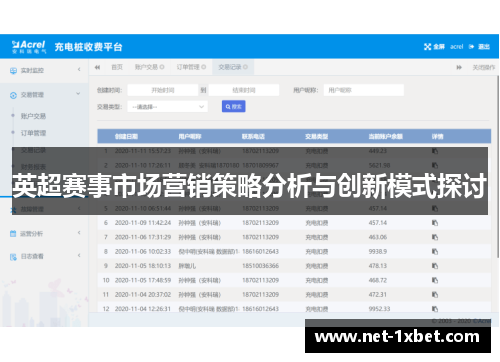Open details icon for row 7
Screen dimensions: 500x362
[x=435, y=237]
